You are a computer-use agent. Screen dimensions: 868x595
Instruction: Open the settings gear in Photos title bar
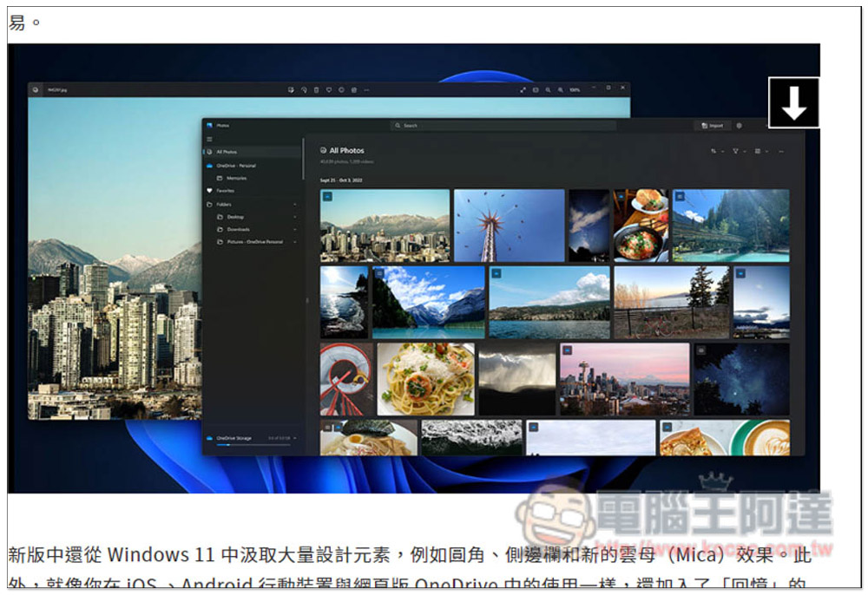coord(739,126)
